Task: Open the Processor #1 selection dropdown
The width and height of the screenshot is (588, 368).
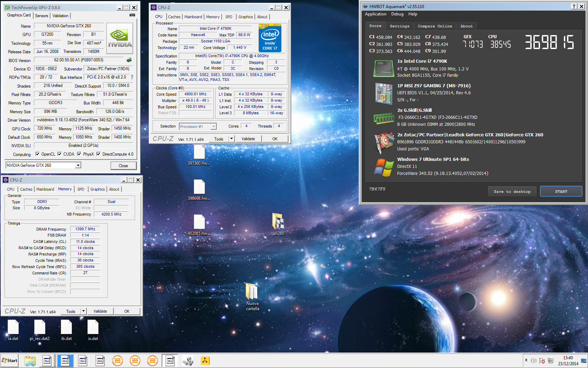Action: [x=213, y=127]
